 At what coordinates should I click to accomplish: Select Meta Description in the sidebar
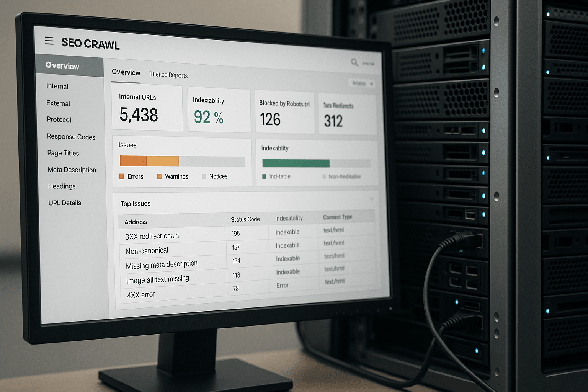coord(72,170)
